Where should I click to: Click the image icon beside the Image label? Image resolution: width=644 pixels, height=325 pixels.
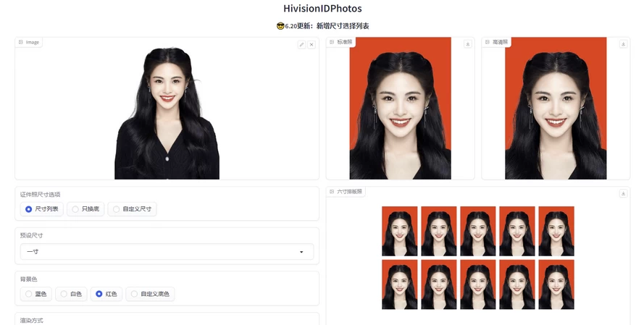coord(21,42)
